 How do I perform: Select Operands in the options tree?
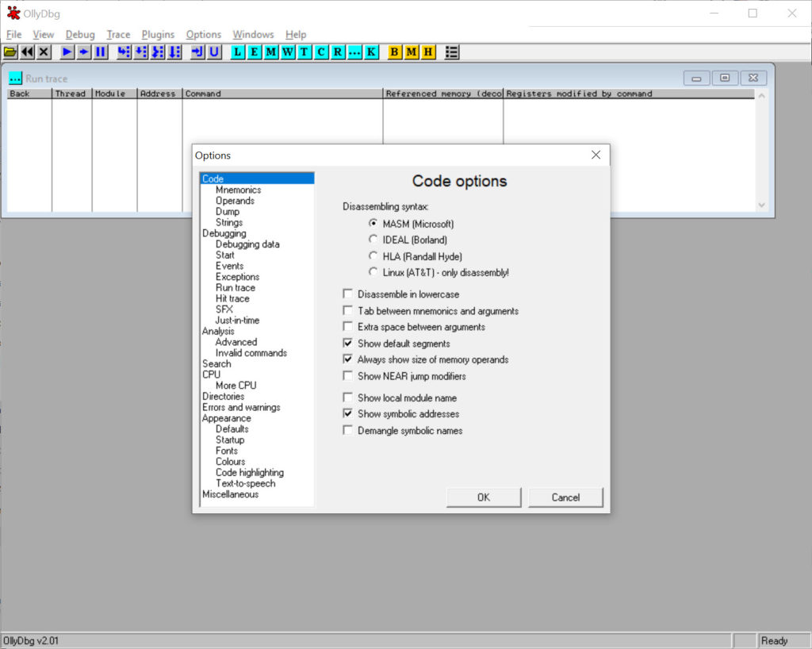point(235,201)
